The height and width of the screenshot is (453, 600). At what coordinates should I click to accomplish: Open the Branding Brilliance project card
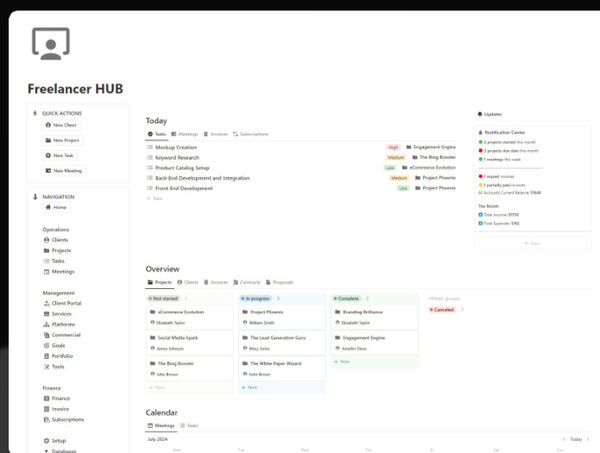click(374, 317)
